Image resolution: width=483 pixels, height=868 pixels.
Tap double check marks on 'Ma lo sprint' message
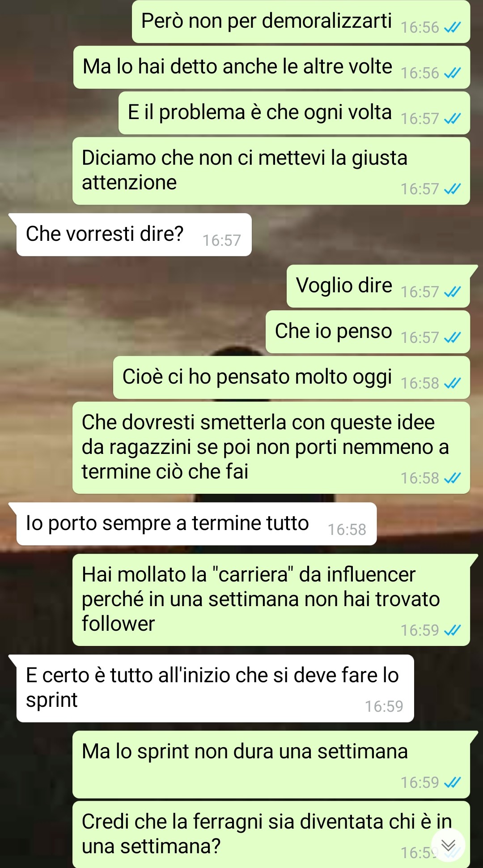coord(452,782)
